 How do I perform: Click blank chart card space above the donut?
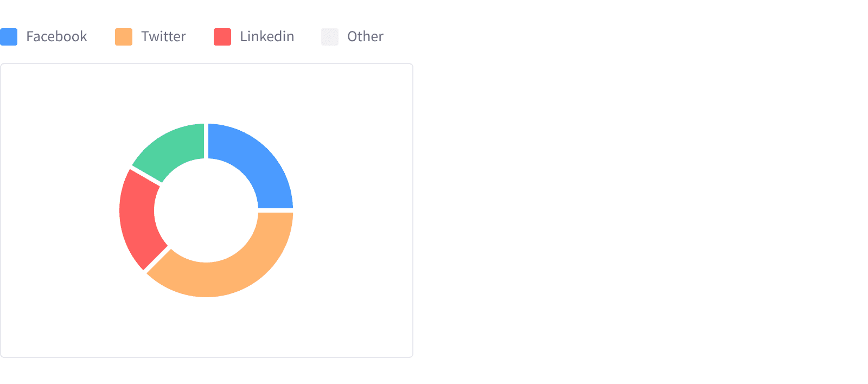click(x=206, y=92)
